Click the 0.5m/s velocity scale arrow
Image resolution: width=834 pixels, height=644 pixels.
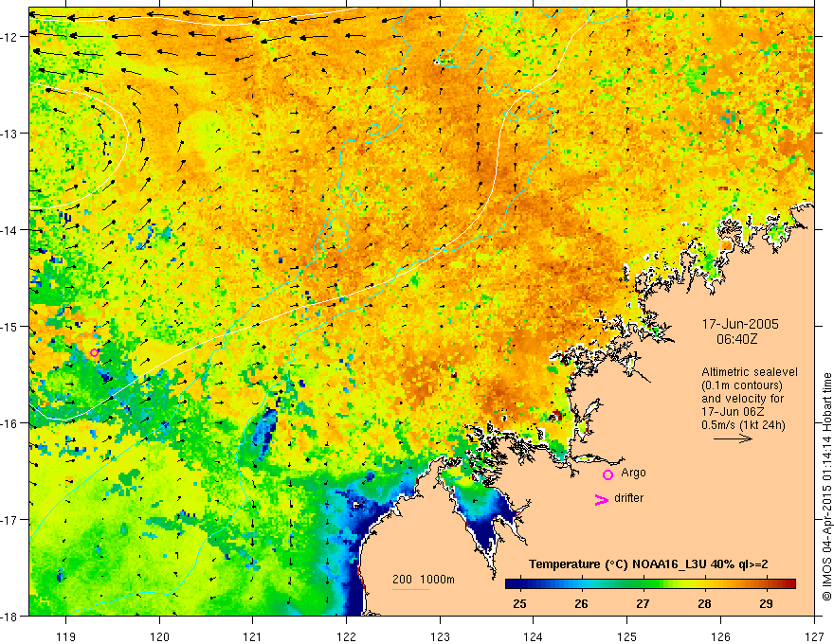[733, 438]
